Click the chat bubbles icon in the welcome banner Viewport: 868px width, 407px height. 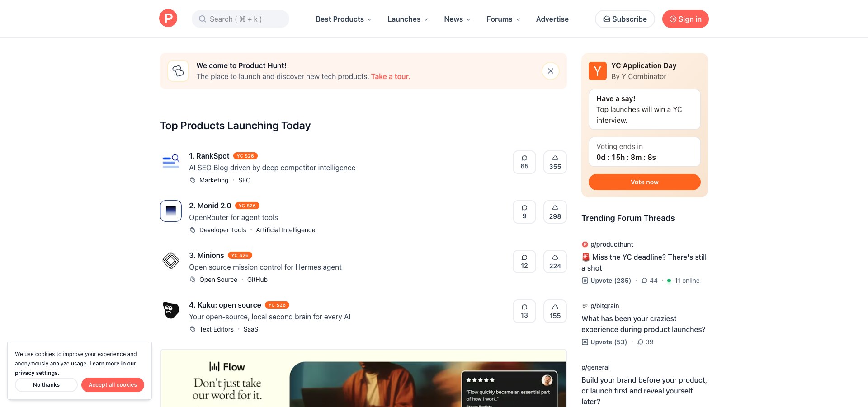tap(178, 71)
